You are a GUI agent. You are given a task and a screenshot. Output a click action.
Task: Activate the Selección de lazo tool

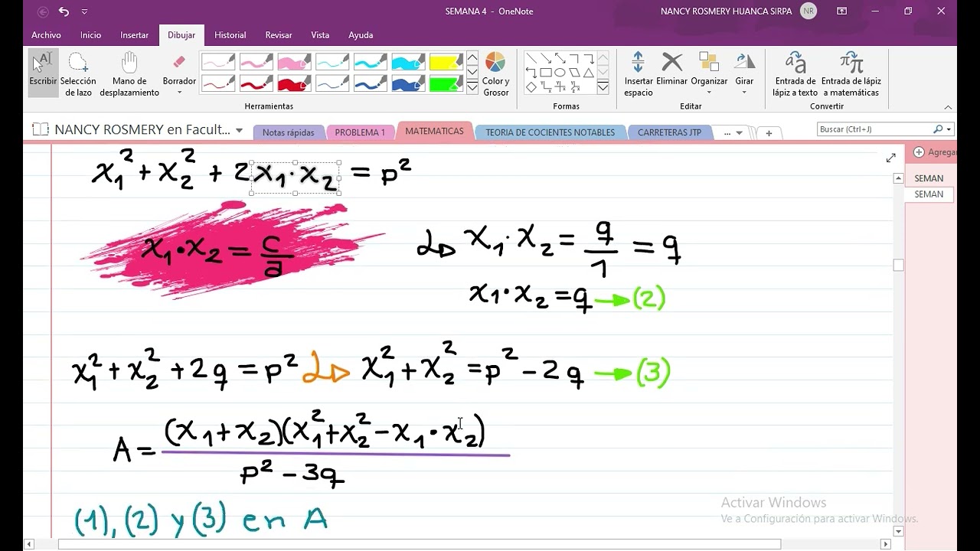(x=78, y=74)
